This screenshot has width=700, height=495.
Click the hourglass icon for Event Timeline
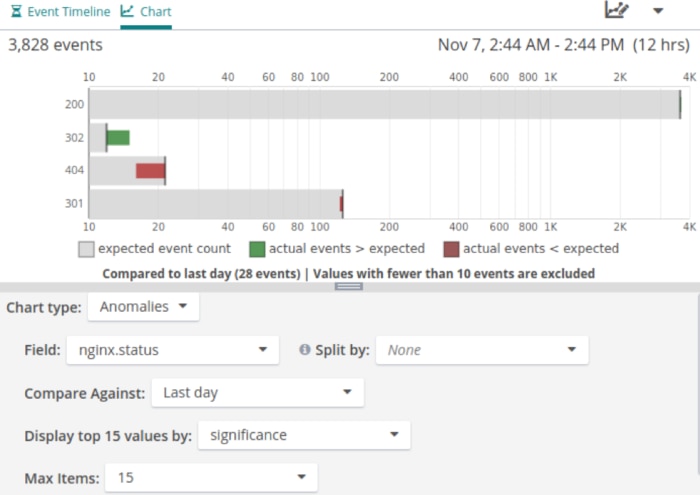pyautogui.click(x=14, y=12)
